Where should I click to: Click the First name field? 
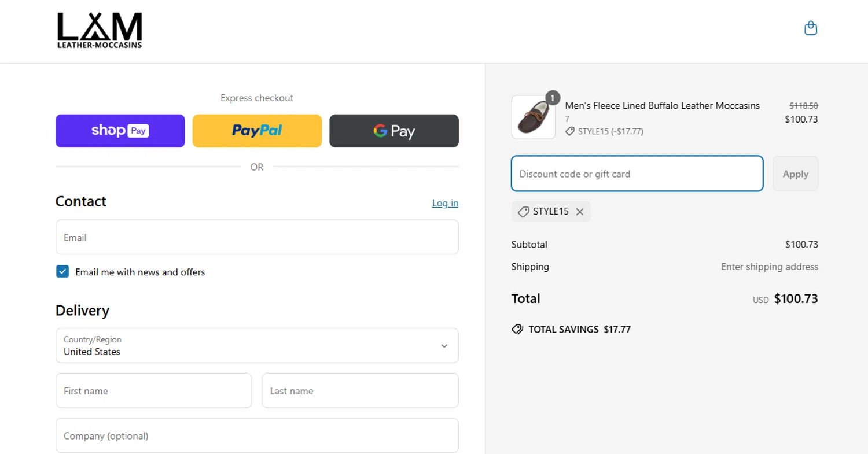pos(154,391)
